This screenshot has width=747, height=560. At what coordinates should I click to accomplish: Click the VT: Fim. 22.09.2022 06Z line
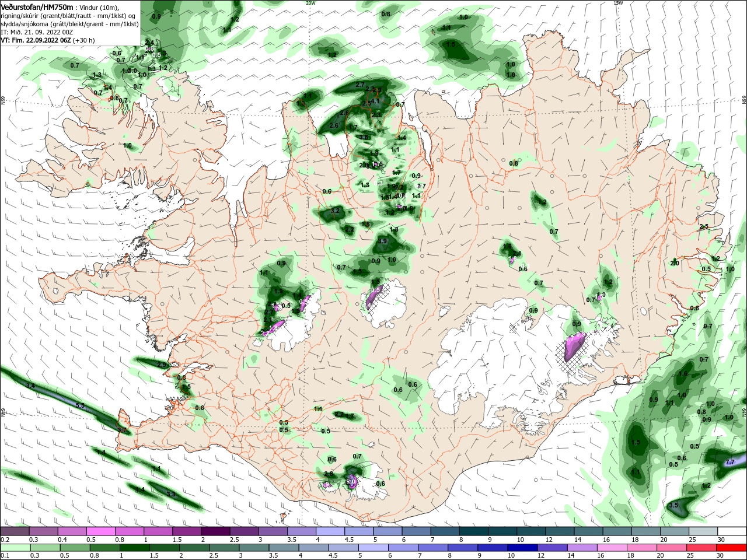coord(48,41)
